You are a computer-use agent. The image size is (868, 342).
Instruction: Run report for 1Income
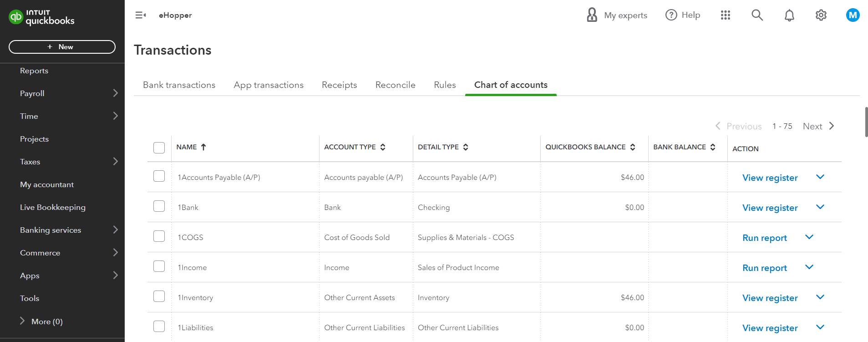click(765, 268)
